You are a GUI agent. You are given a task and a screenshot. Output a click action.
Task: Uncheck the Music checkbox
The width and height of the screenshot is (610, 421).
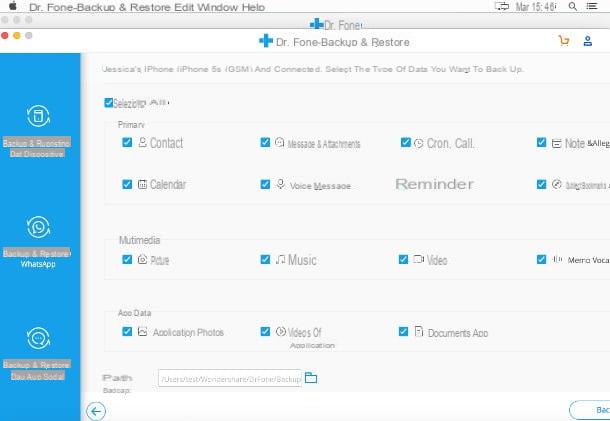(x=265, y=259)
